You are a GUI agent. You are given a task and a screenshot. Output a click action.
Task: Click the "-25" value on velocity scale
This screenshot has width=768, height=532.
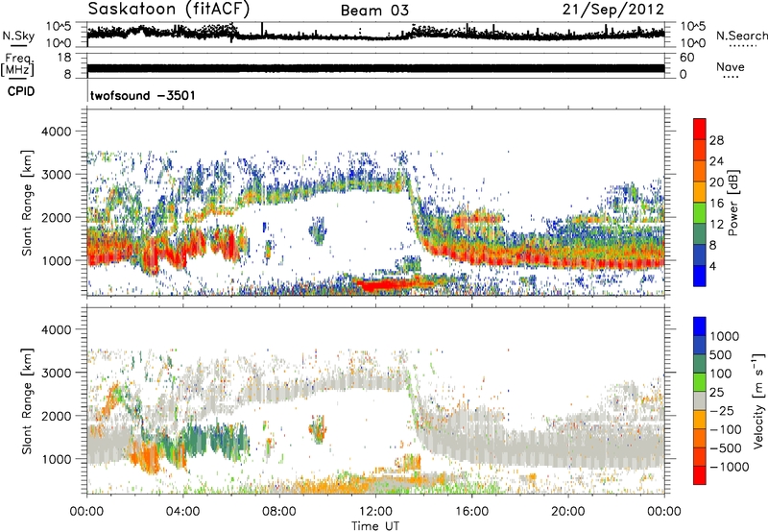click(723, 411)
